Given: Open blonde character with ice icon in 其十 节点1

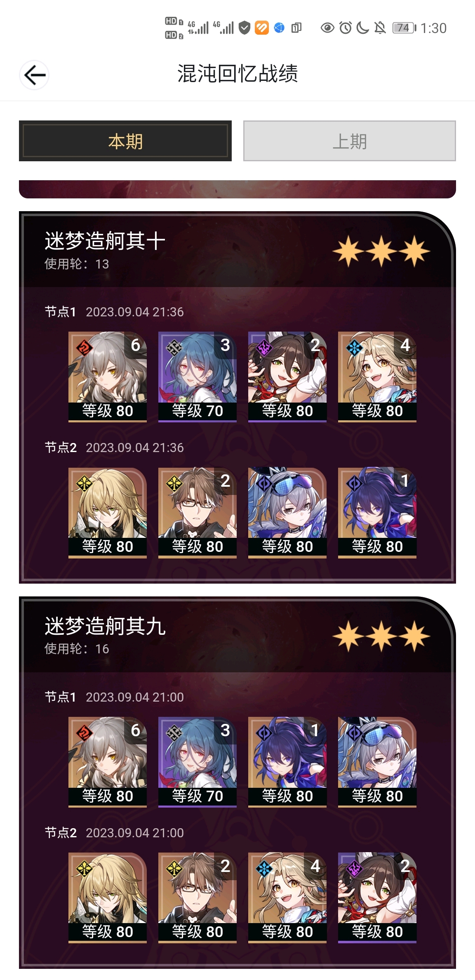Looking at the screenshot, I should pyautogui.click(x=377, y=377).
